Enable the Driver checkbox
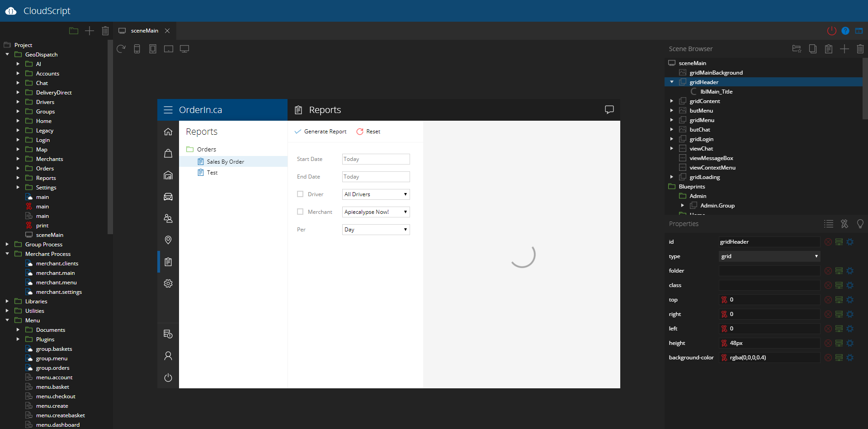 [300, 194]
